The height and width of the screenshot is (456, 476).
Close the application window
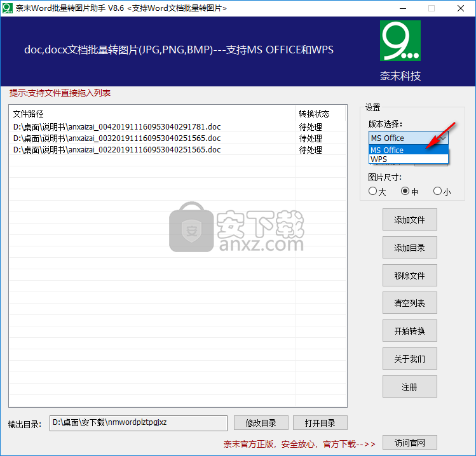tap(461, 8)
